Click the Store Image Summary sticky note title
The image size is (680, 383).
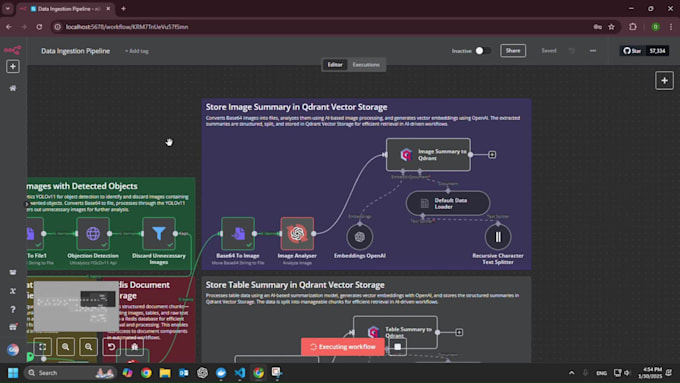click(297, 107)
